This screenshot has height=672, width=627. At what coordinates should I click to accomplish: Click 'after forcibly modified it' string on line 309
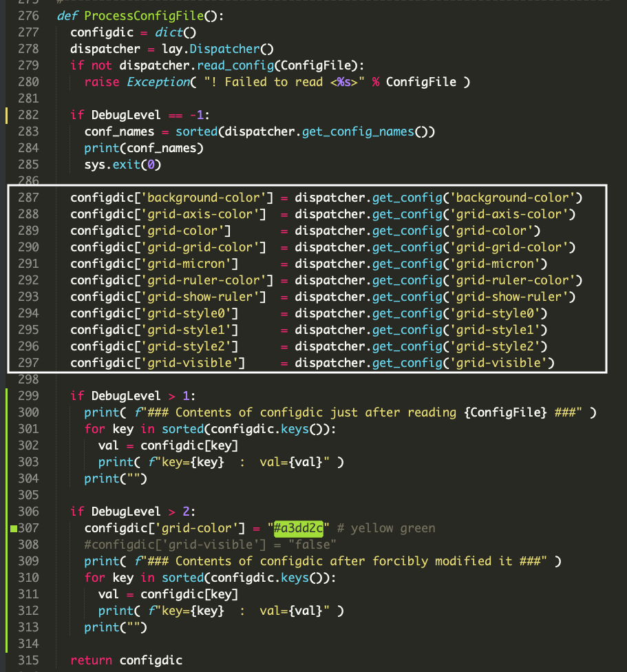pos(421,561)
